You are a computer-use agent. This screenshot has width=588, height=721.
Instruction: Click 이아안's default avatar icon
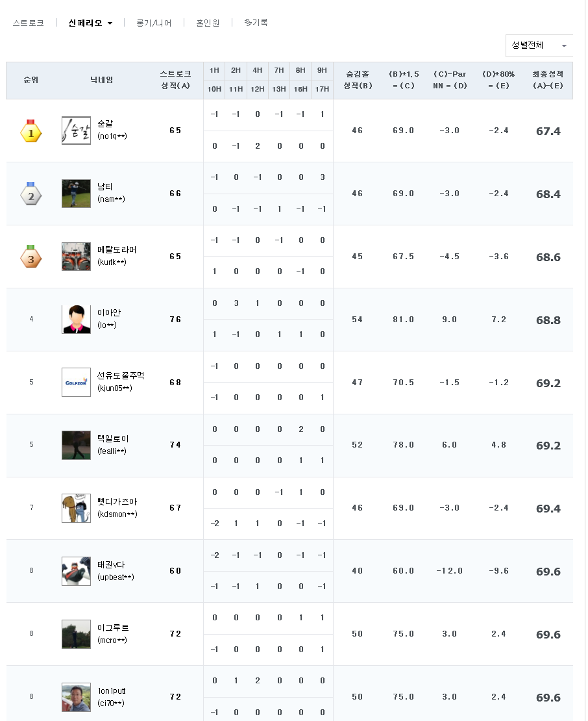tap(76, 320)
